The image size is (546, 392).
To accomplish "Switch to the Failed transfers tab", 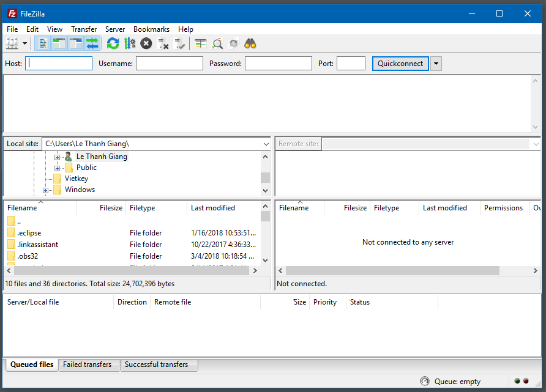I will [x=88, y=364].
